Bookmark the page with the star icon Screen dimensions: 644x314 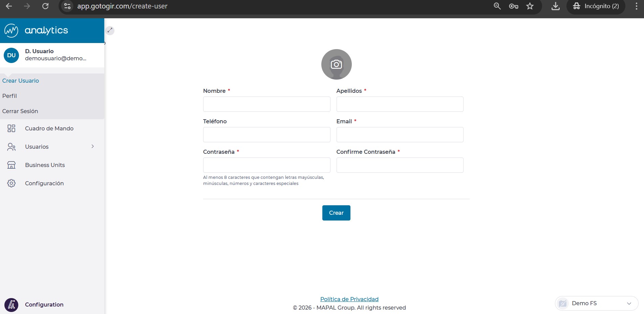[530, 6]
